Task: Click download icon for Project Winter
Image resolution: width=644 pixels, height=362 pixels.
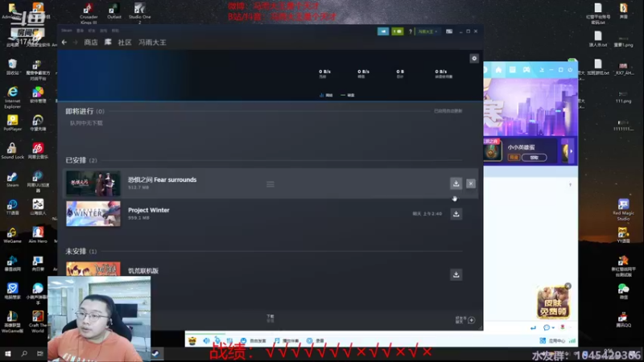Action: 456,214
